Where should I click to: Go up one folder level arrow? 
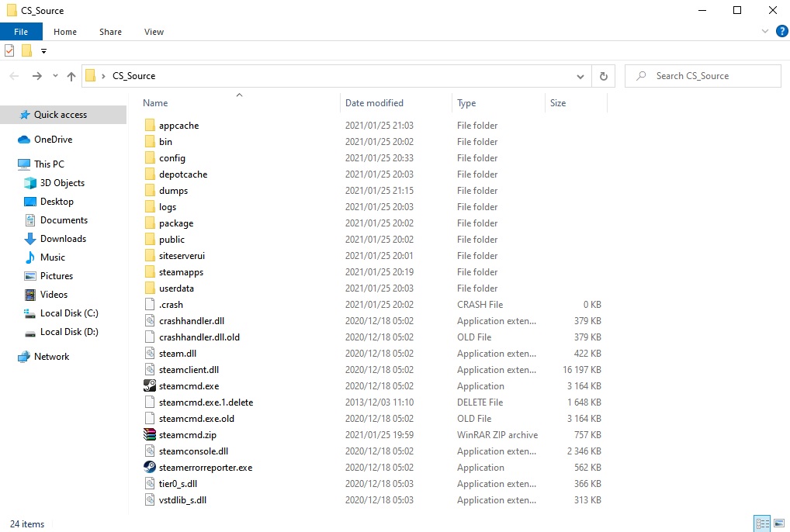71,76
